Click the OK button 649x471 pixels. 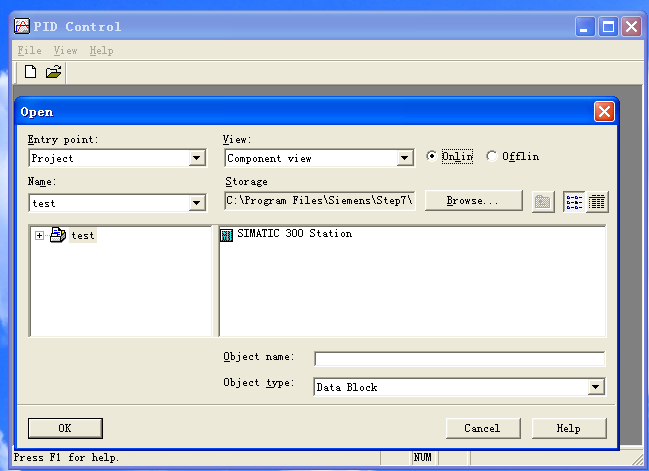tap(65, 428)
